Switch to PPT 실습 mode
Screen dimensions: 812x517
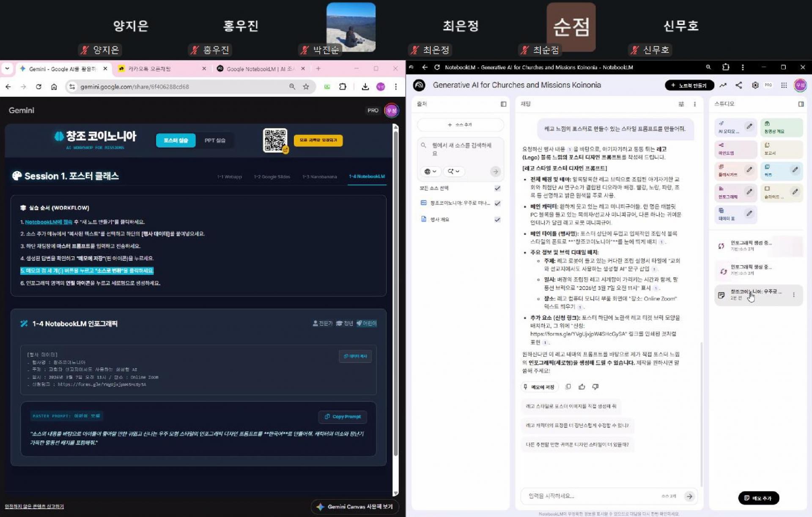tap(215, 140)
